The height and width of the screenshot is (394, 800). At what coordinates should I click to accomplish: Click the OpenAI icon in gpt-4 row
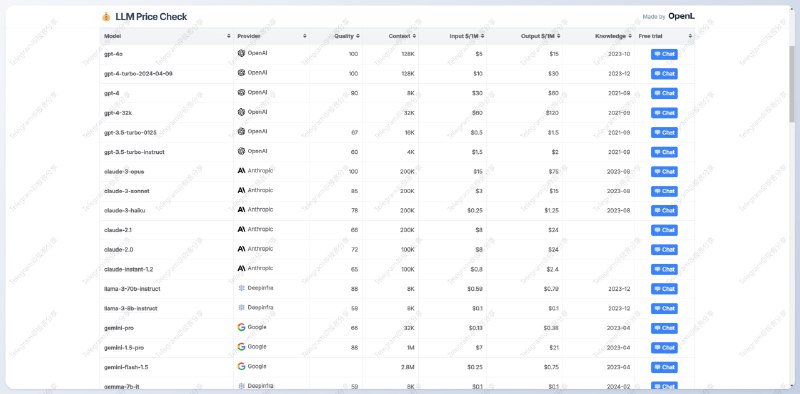(x=241, y=92)
